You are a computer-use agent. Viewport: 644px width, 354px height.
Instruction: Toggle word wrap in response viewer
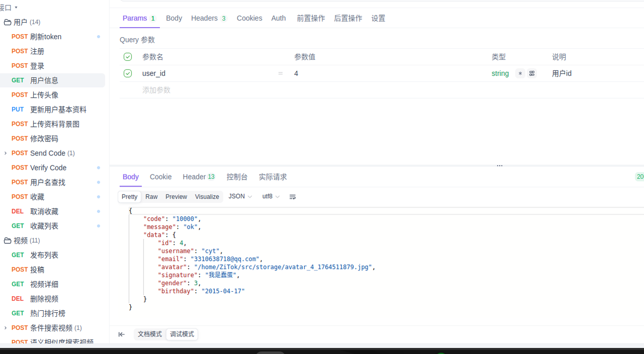pos(292,197)
